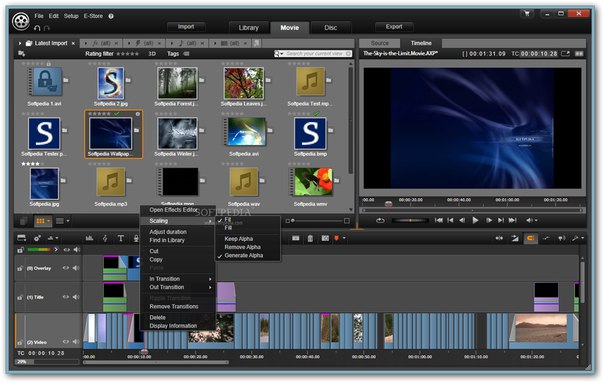Mute the (1) Title track speaker
The width and height of the screenshot is (604, 383).
coord(76,297)
